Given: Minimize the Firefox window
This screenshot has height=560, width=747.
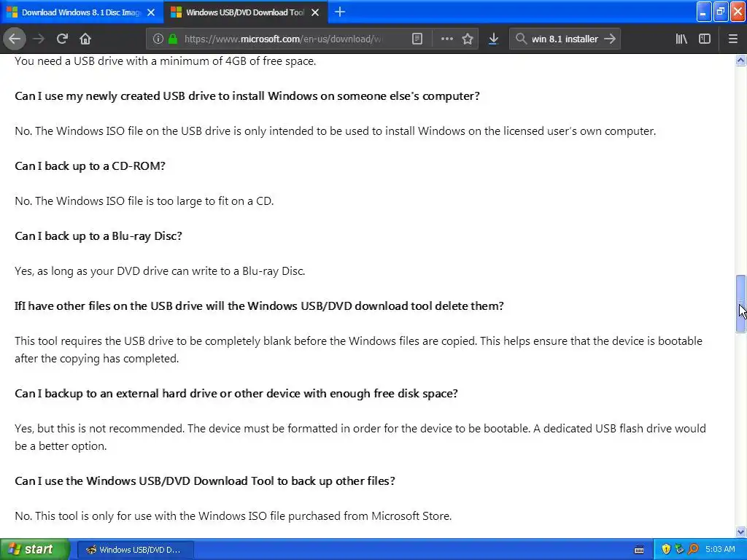Looking at the screenshot, I should (704, 12).
